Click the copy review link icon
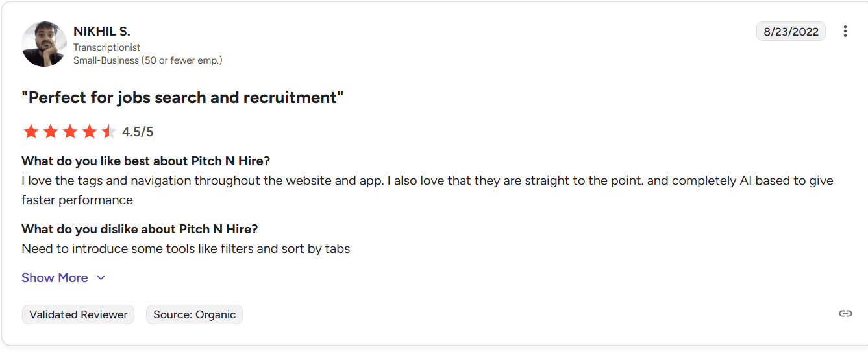The width and height of the screenshot is (868, 354). point(845,314)
